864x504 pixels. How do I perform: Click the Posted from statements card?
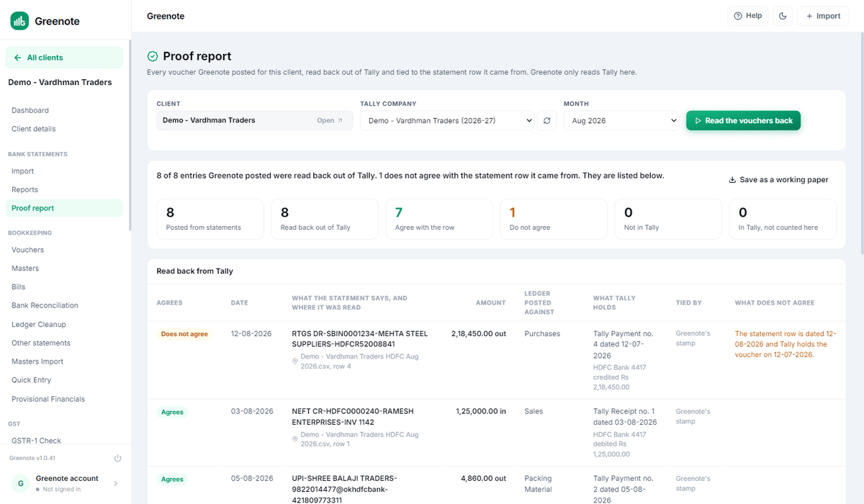point(210,219)
